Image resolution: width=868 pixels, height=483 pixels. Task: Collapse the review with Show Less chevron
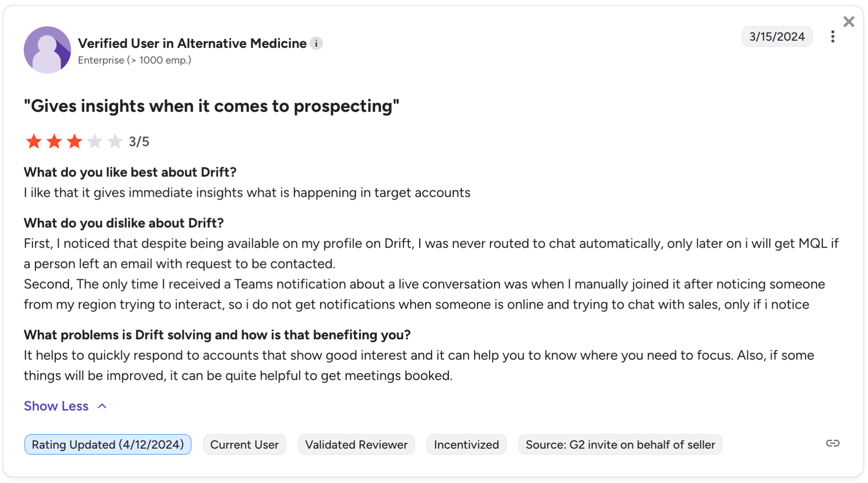pyautogui.click(x=102, y=406)
